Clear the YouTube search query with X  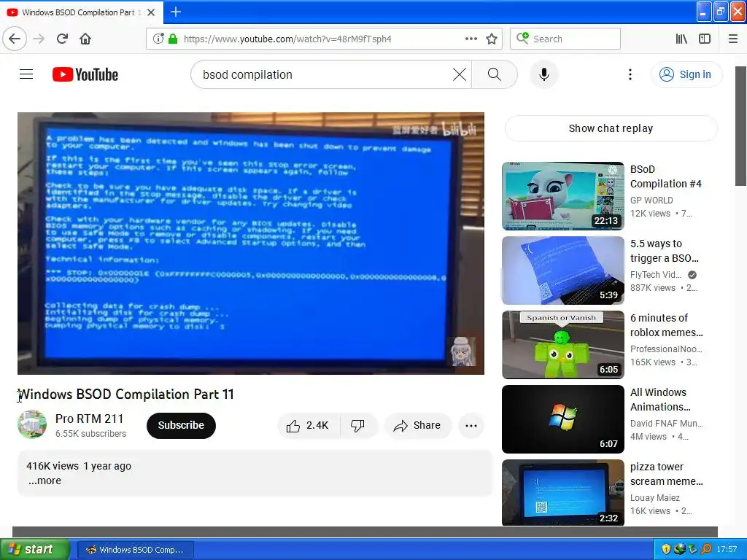(x=460, y=74)
